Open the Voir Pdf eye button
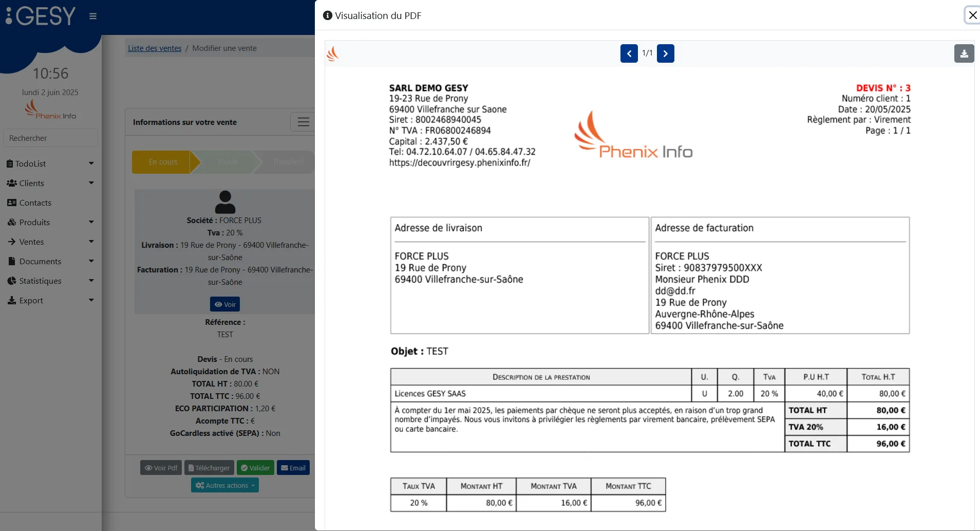 pos(161,468)
